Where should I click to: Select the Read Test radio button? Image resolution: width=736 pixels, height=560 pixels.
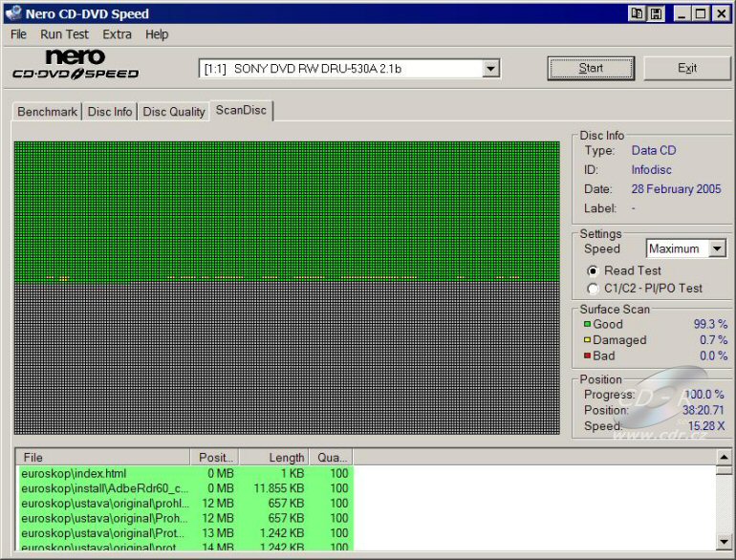pyautogui.click(x=593, y=270)
